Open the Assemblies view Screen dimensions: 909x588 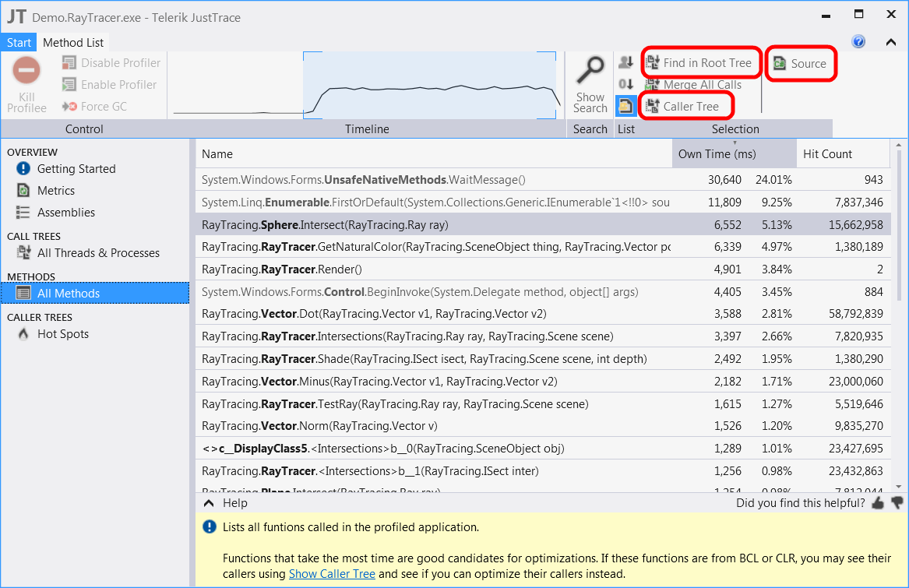pos(66,213)
